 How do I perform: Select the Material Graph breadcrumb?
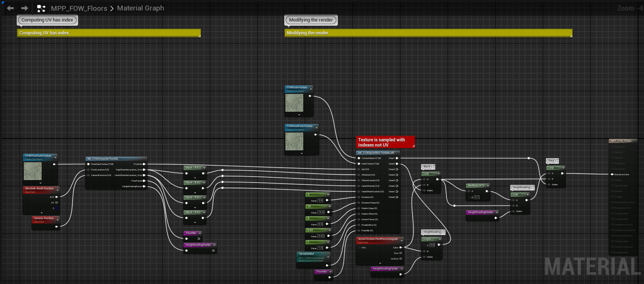(140, 8)
